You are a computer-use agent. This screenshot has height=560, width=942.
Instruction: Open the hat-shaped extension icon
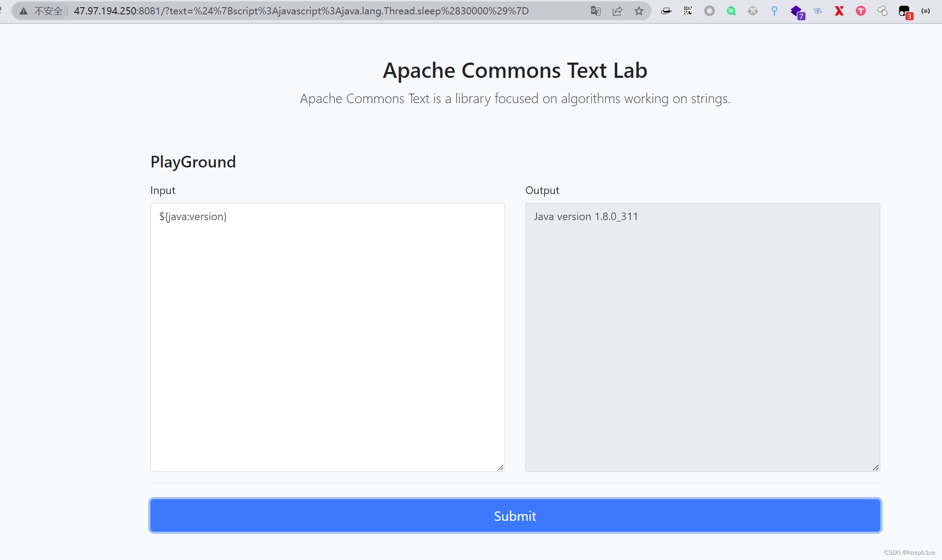[x=666, y=11]
